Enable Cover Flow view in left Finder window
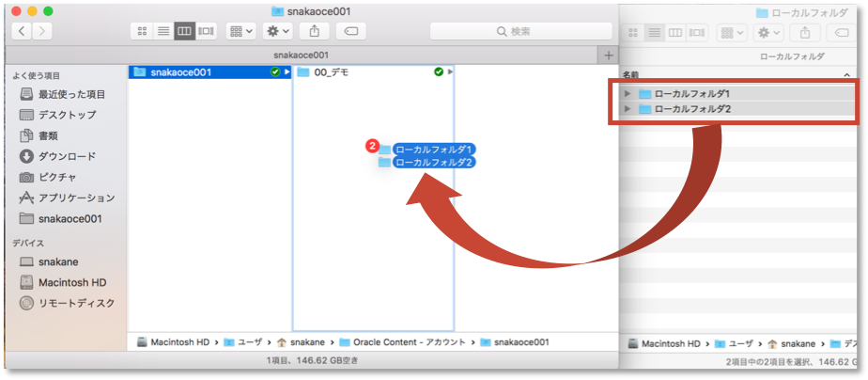Screen dimensions: 868x380 tap(205, 31)
